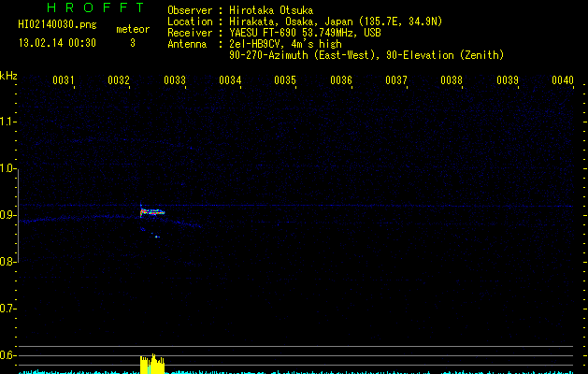Click the 0.7 kHz axis label
588x374 pixels.
[7, 309]
